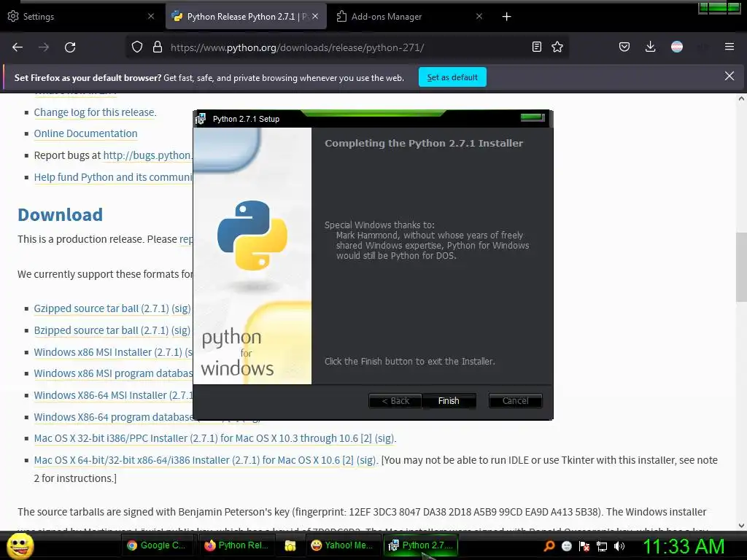This screenshot has height=560, width=747.
Task: Download Gzipped source tar ball (2.7.1)
Action: [101, 308]
